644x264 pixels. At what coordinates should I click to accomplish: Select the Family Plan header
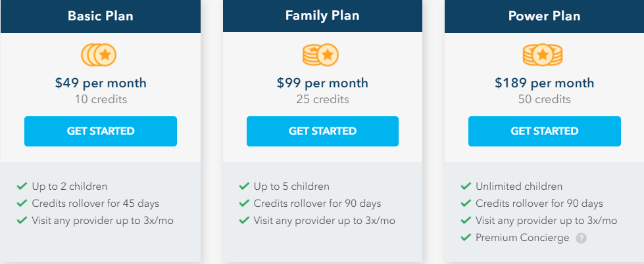322,16
